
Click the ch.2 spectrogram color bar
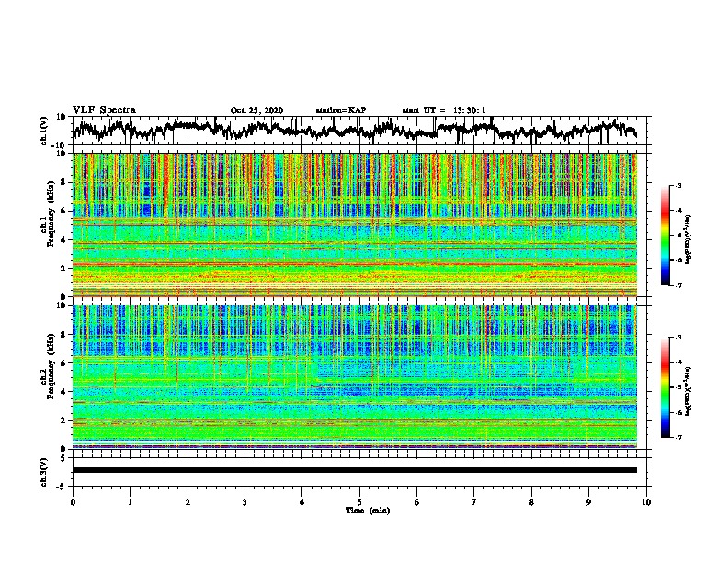665,387
